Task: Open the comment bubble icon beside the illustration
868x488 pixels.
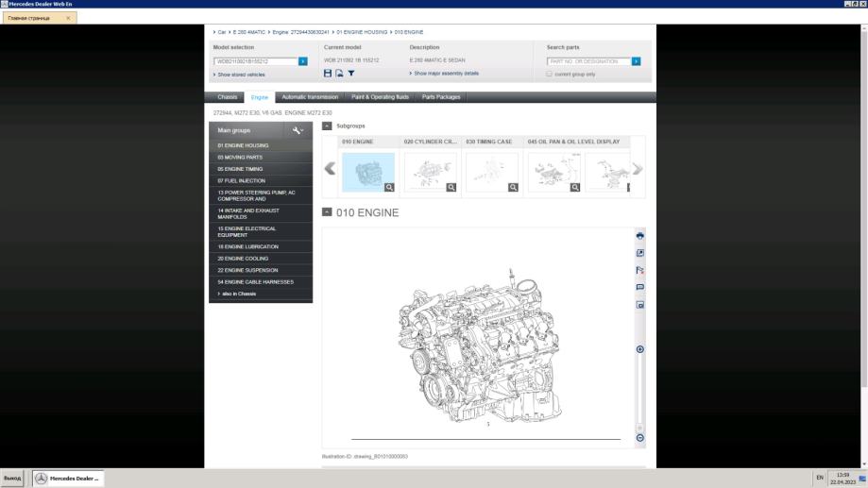Action: [x=640, y=287]
